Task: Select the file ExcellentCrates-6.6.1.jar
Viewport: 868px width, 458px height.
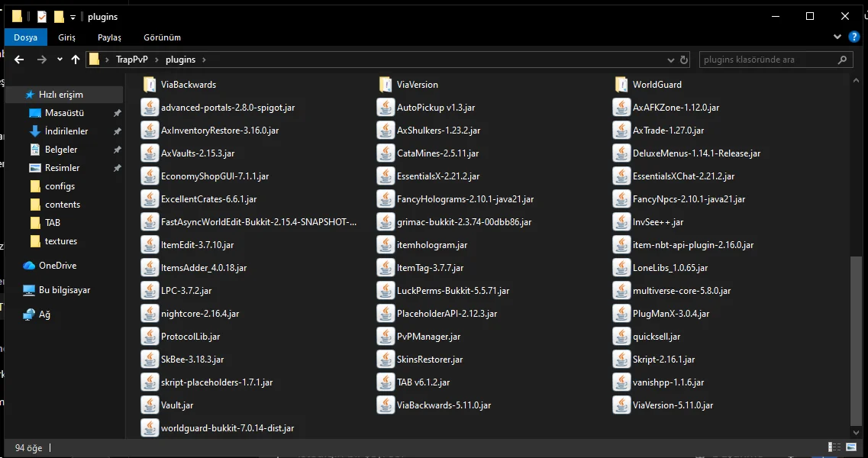Action: [199, 198]
